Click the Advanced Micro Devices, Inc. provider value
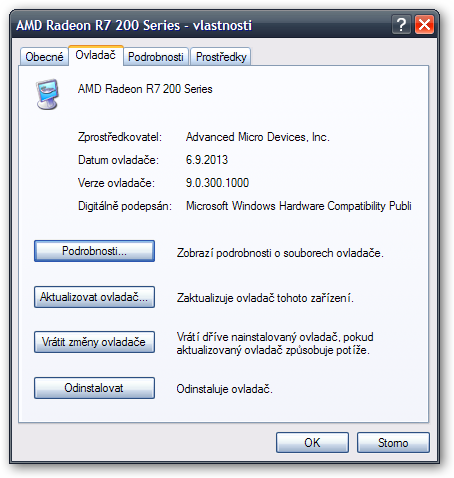The image size is (454, 478). [258, 137]
